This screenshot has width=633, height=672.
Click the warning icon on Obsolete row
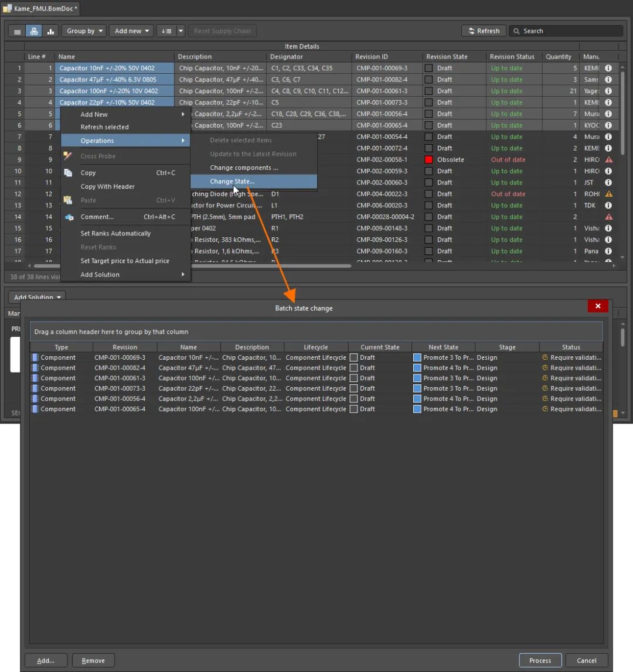[608, 159]
